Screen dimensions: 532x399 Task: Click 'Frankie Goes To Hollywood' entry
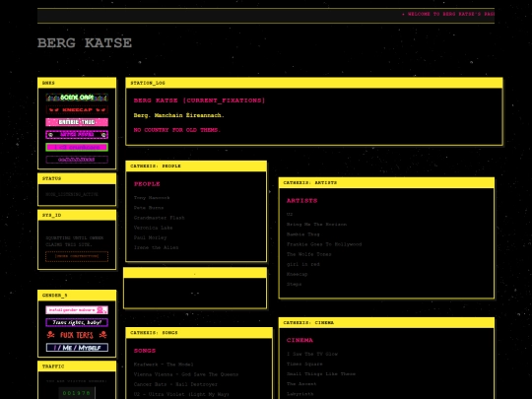tap(324, 244)
